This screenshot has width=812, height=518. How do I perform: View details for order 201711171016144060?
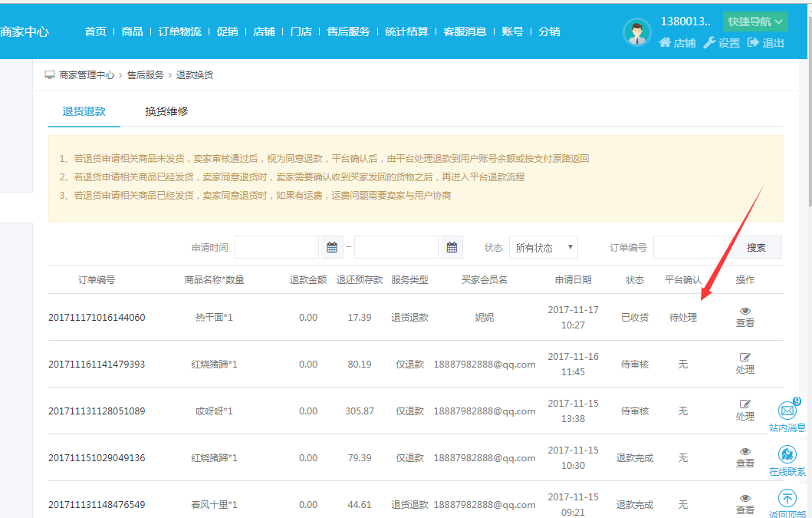[x=745, y=317]
